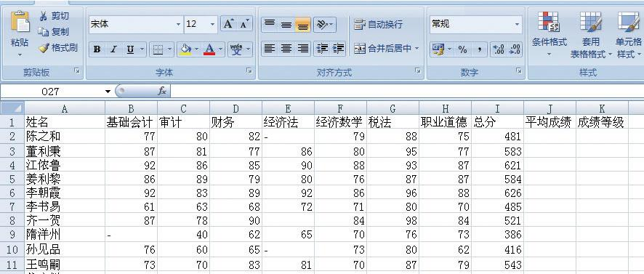The image size is (644, 274).
Task: Align text right
Action: coord(303,49)
